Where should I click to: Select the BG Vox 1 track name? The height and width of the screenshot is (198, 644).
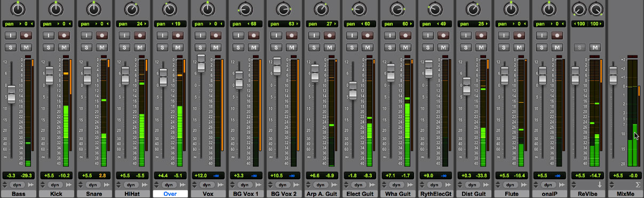pyautogui.click(x=245, y=194)
